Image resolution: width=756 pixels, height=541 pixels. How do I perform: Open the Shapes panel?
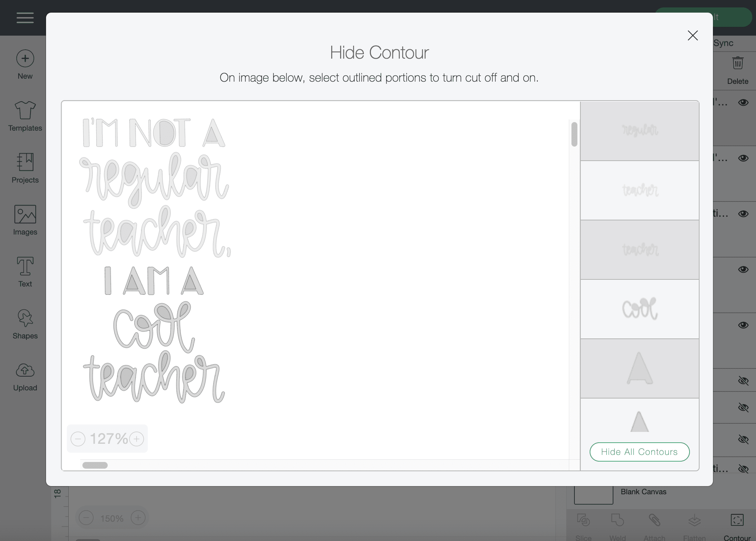coord(25,318)
